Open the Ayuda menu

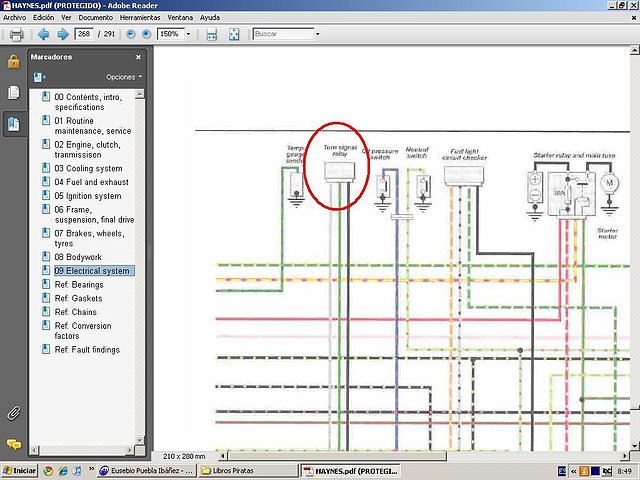pyautogui.click(x=210, y=18)
